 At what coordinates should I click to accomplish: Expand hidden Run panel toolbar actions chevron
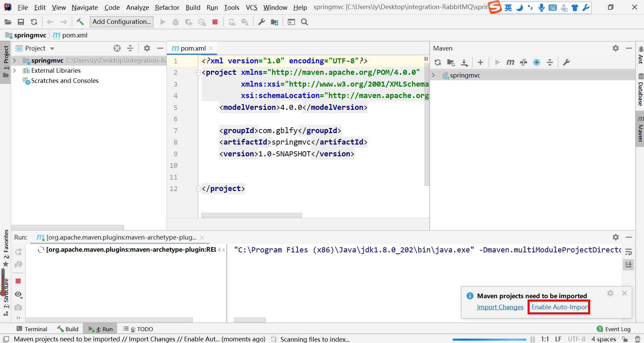tap(18, 318)
